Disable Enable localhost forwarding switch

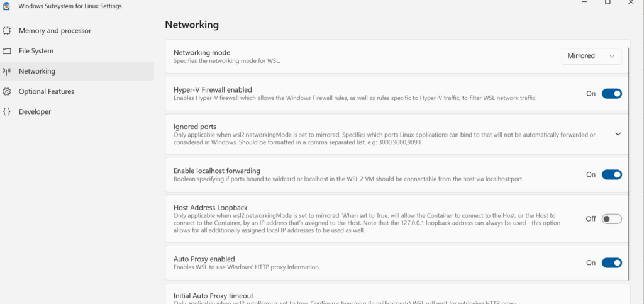[x=611, y=174]
